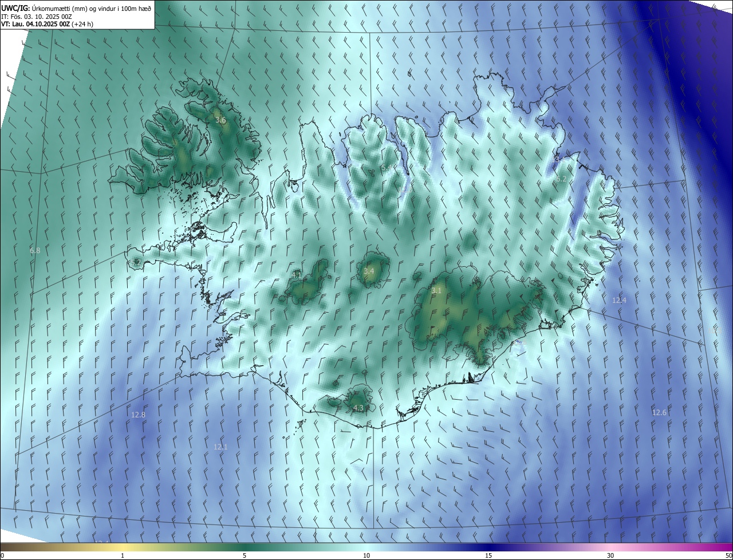Click the 4.3 value label near the south coast

pyautogui.click(x=358, y=408)
